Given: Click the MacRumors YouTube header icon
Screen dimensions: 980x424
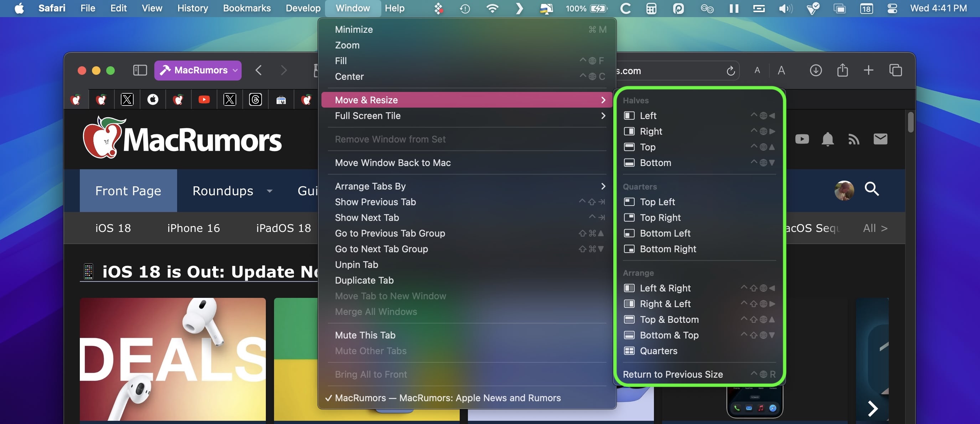Looking at the screenshot, I should (802, 139).
